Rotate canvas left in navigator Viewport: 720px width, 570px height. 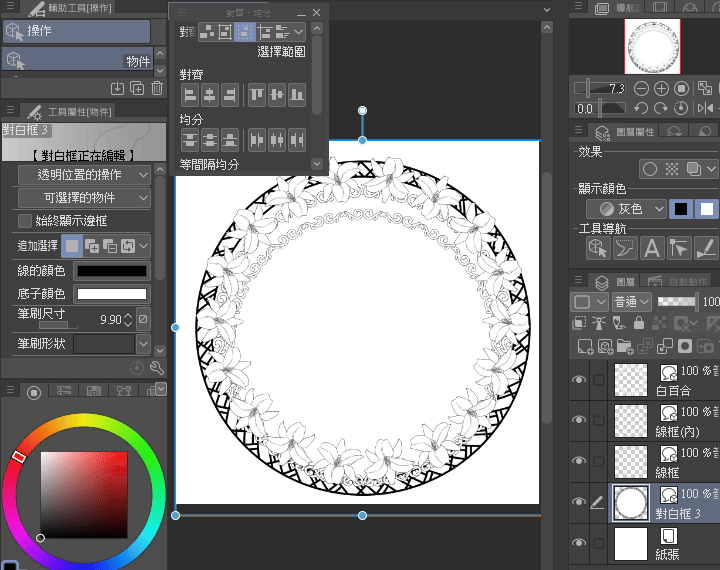pos(641,108)
